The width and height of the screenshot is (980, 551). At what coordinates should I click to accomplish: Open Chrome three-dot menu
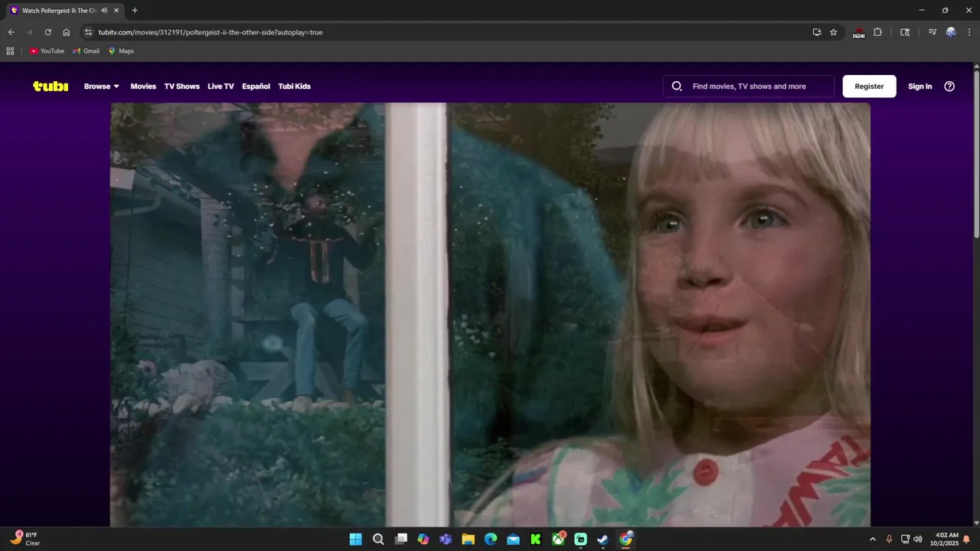click(x=969, y=32)
